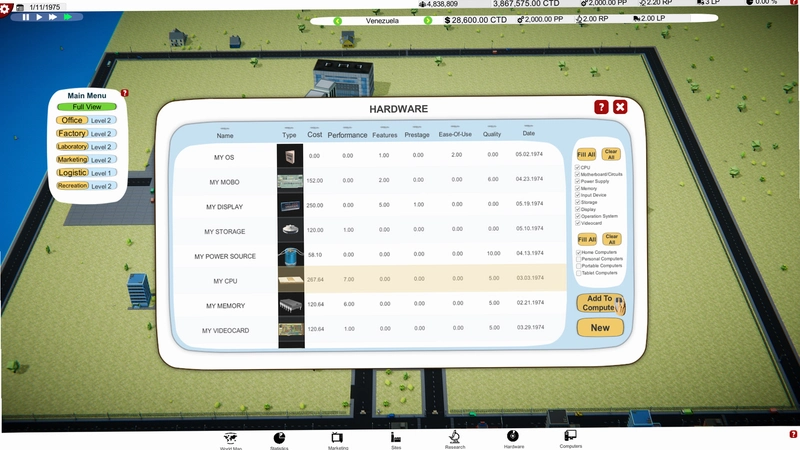The width and height of the screenshot is (800, 450).
Task: Uncheck Operation System filter checkbox
Action: [x=578, y=216]
